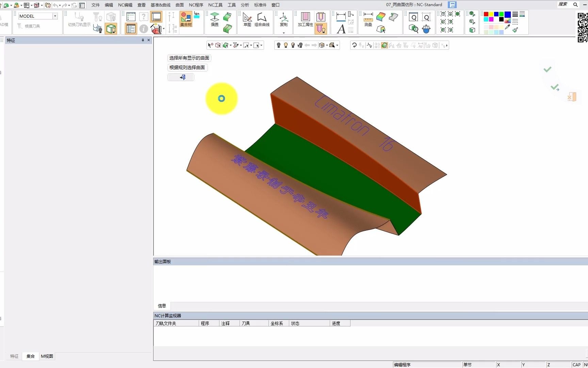The height and width of the screenshot is (368, 588).
Task: Click the 组合曲线 composite curve icon
Action: [262, 19]
